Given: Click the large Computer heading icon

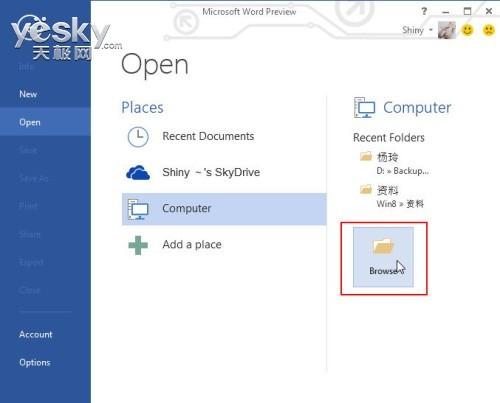Looking at the screenshot, I should [364, 108].
